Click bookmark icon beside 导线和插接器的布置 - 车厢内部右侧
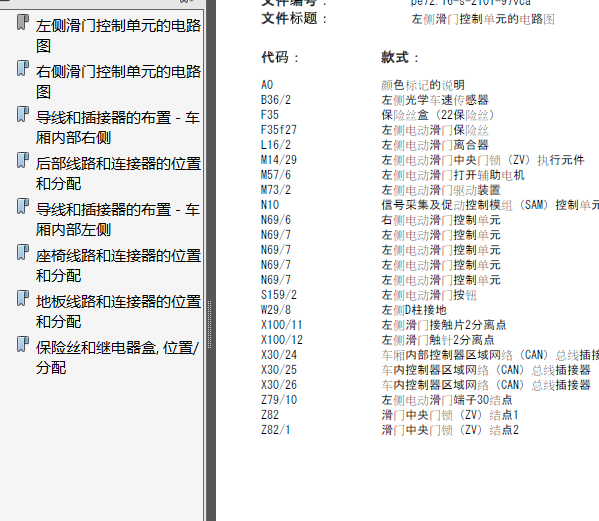Viewport: 599px width, 521px height. tap(23, 115)
